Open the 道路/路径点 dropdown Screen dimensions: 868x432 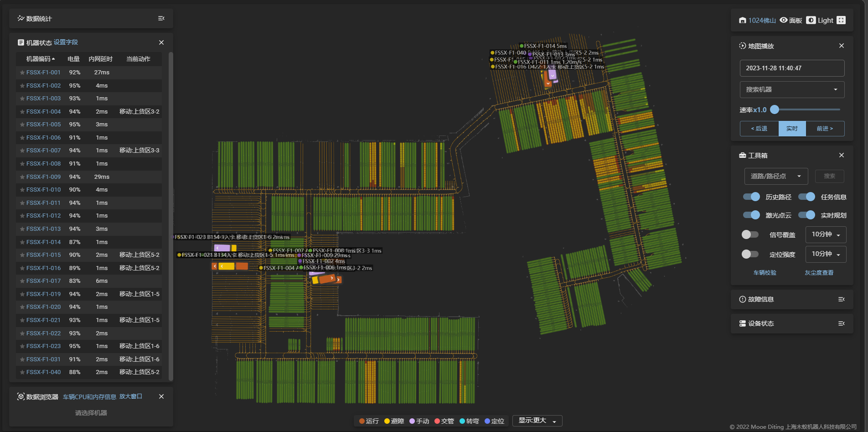pyautogui.click(x=776, y=176)
